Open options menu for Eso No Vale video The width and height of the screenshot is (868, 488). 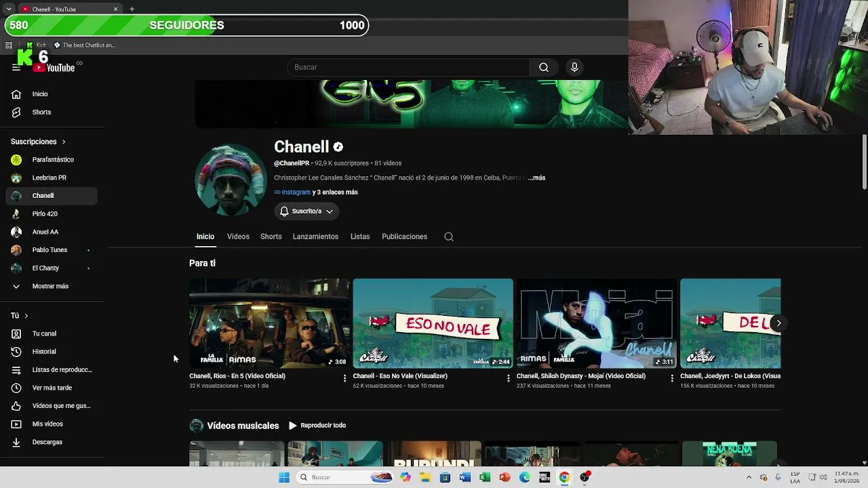pos(509,378)
